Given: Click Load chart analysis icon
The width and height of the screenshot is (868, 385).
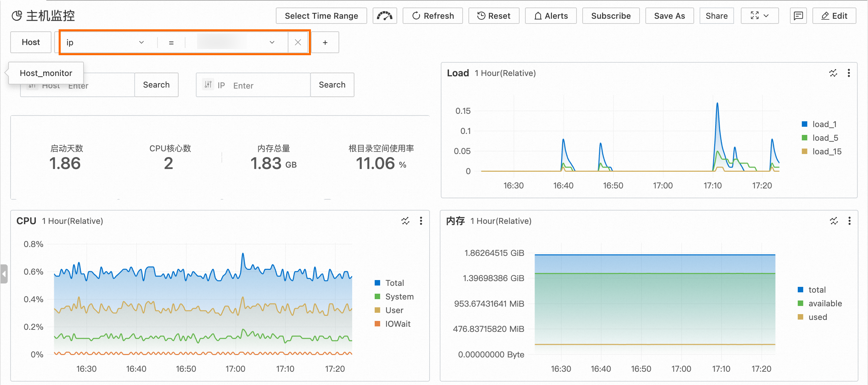Looking at the screenshot, I should pos(833,73).
